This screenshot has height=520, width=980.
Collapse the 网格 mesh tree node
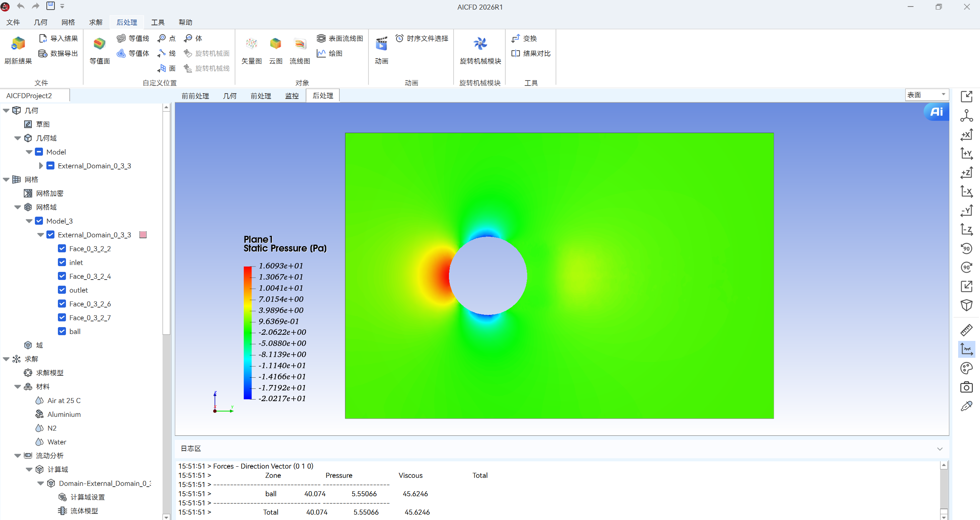pyautogui.click(x=6, y=179)
